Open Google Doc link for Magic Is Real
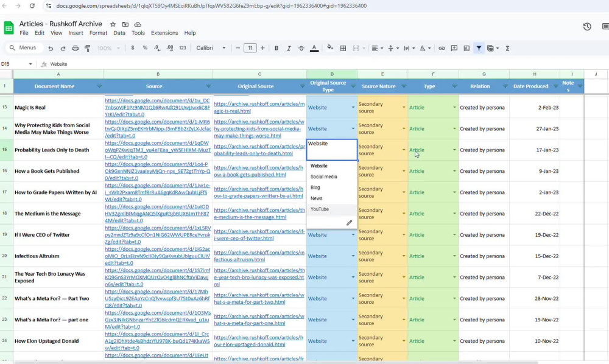 click(x=157, y=108)
